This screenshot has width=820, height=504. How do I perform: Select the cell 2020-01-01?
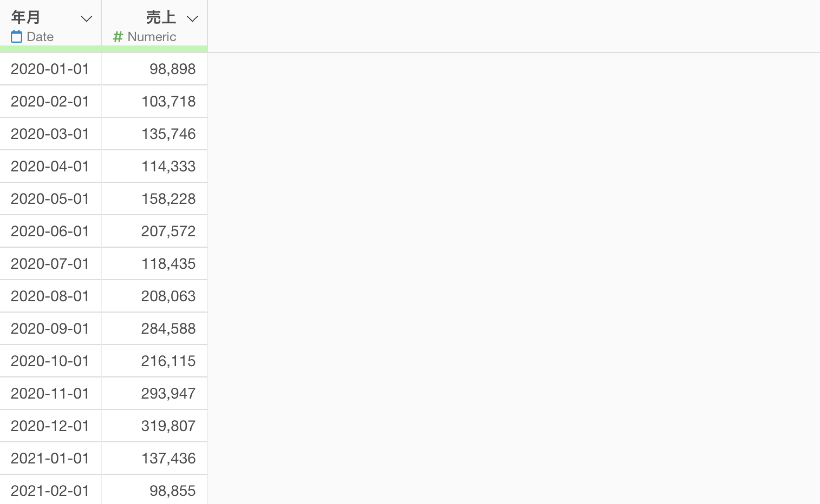(50, 69)
